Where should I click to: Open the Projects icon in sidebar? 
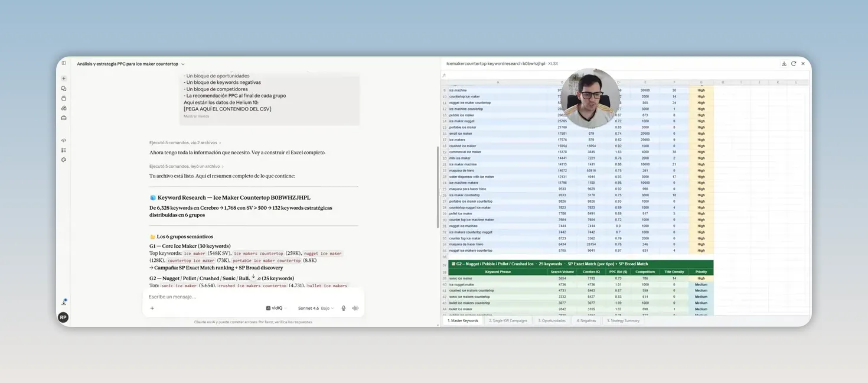click(64, 98)
